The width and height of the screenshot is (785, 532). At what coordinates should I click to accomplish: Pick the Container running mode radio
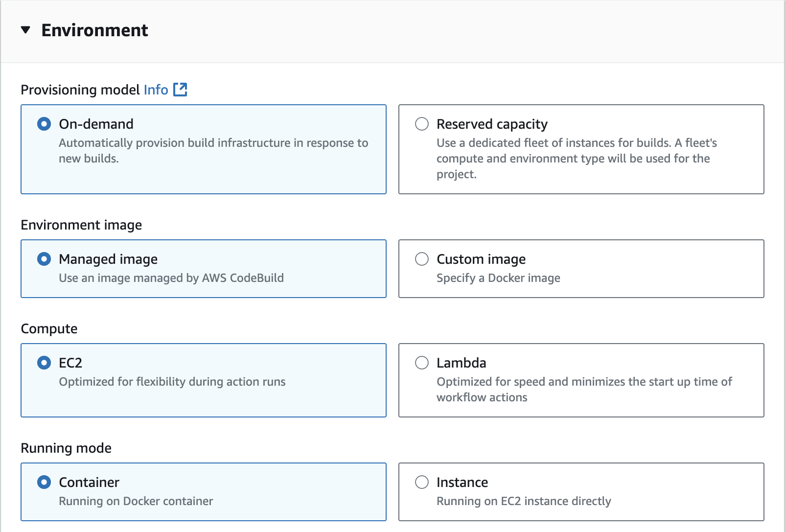pos(44,482)
